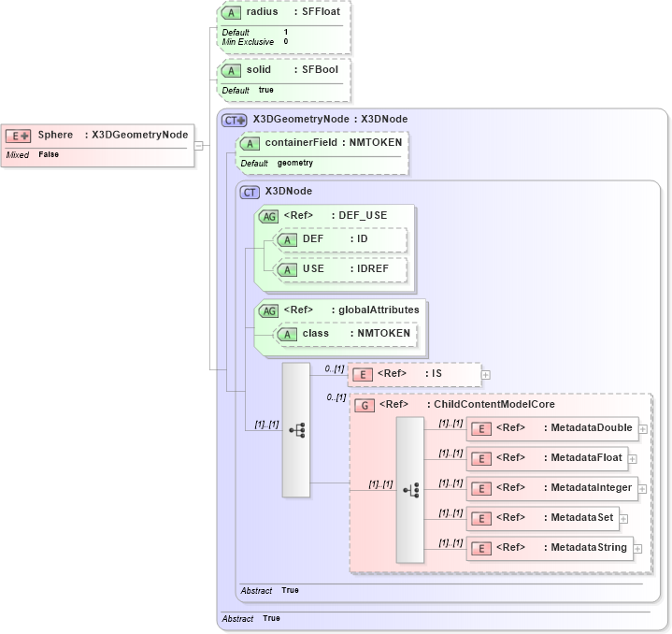
Task: Click the MetadataString element label
Action: coord(589,547)
